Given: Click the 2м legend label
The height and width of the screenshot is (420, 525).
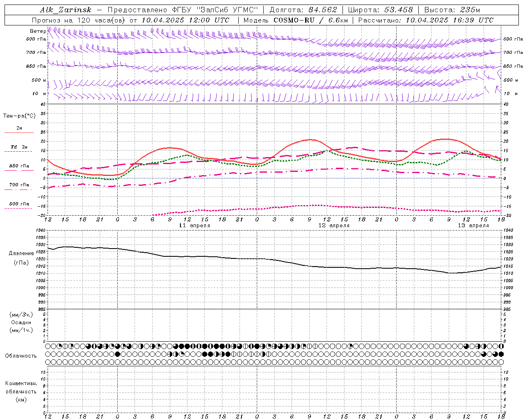Looking at the screenshot, I should 19,128.
